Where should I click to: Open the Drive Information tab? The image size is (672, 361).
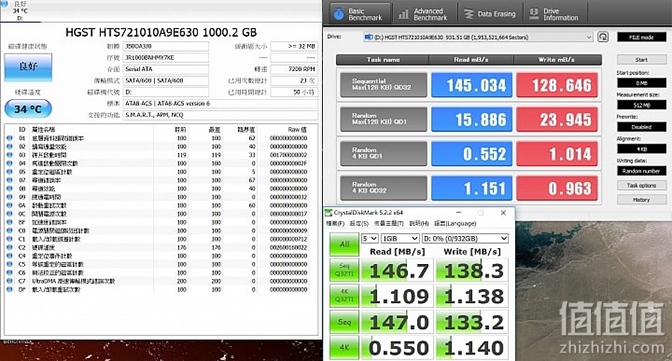click(556, 14)
